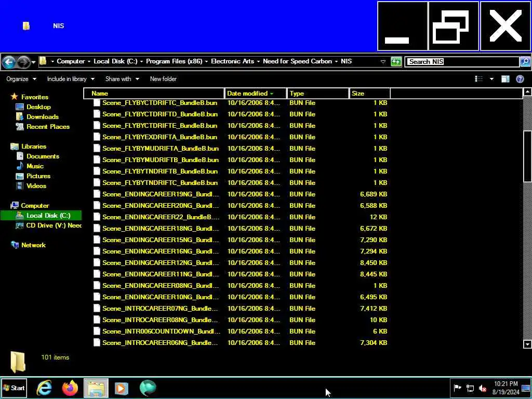Image resolution: width=532 pixels, height=399 pixels.
Task: Sort by the Size column header
Action: [x=369, y=94]
